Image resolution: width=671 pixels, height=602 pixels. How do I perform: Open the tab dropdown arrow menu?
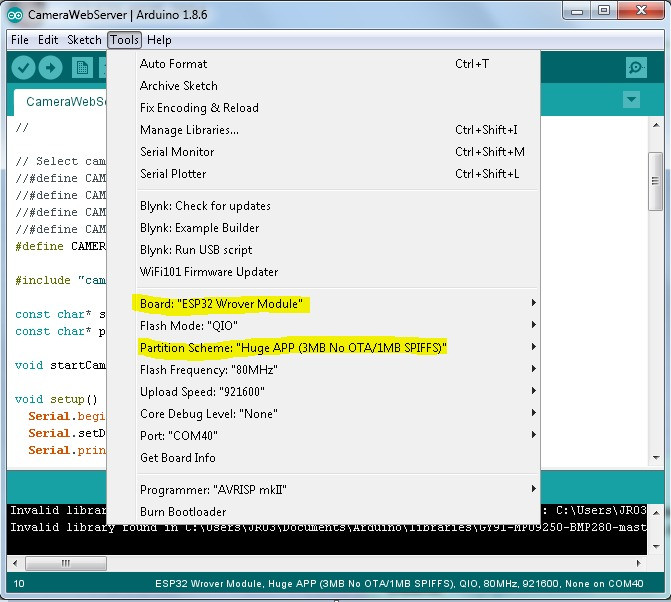tap(631, 100)
